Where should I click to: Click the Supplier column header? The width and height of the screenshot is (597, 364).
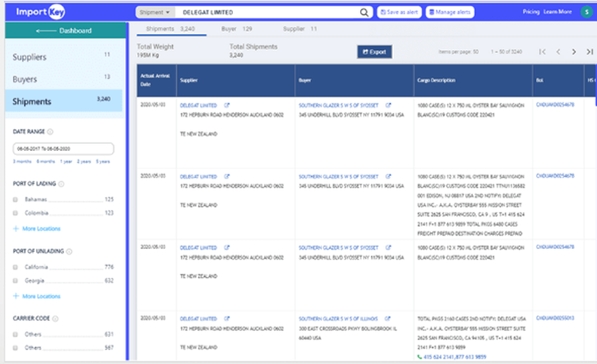point(236,81)
